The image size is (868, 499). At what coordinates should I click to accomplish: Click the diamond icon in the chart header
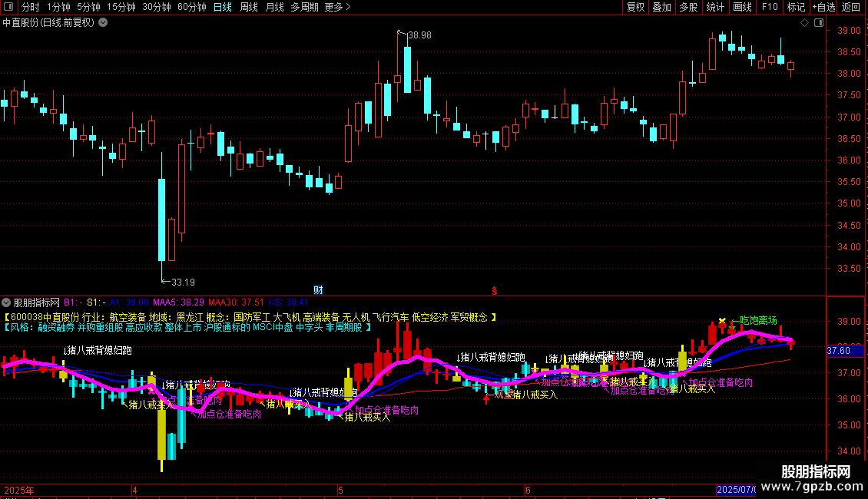[x=804, y=23]
